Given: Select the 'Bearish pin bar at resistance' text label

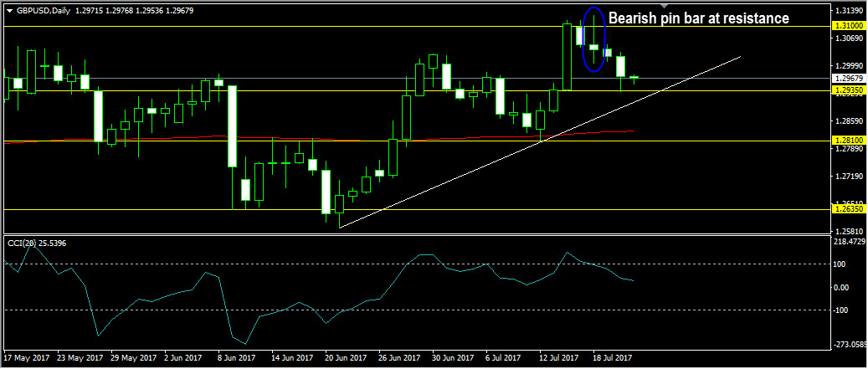Looking at the screenshot, I should pyautogui.click(x=699, y=18).
